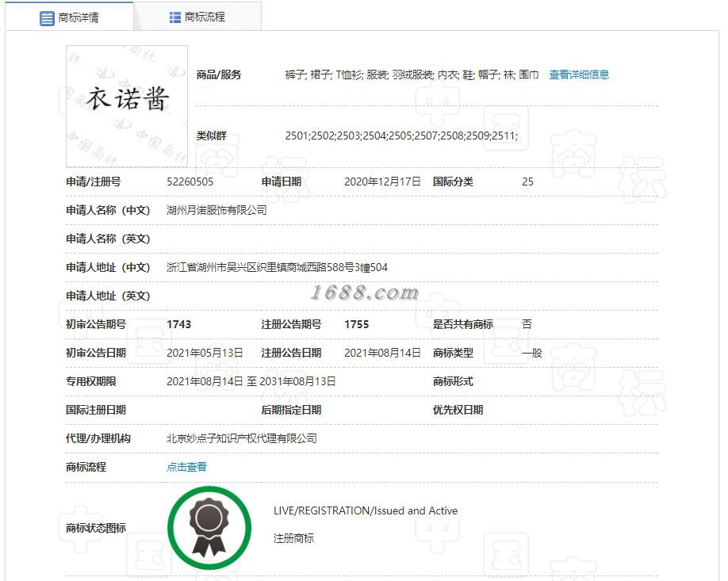Click the 申请人地址（中文） label
728x581 pixels.
coord(108,267)
